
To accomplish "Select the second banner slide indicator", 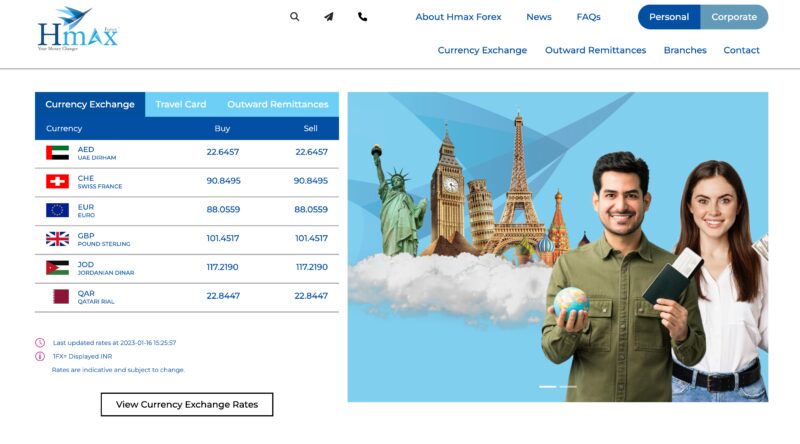I will click(568, 386).
